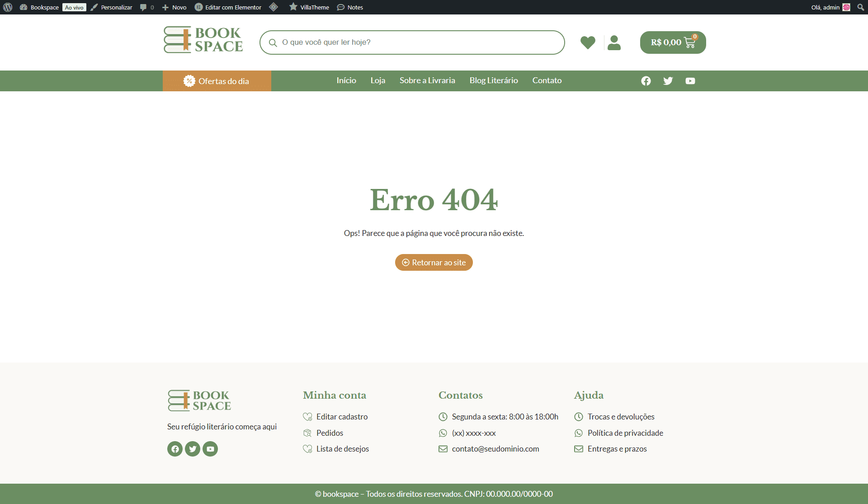Open Facebook icon in green navigation bar
This screenshot has width=868, height=504.
(x=646, y=81)
